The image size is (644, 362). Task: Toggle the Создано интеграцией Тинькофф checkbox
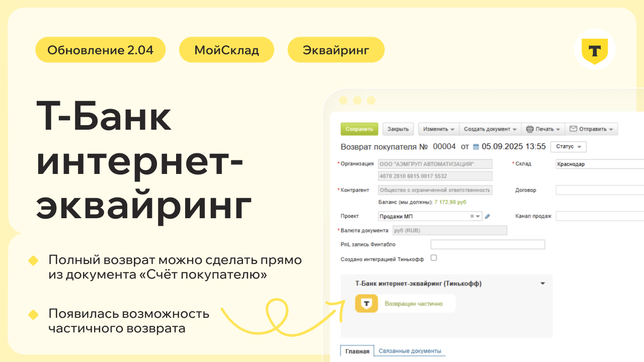(x=434, y=257)
